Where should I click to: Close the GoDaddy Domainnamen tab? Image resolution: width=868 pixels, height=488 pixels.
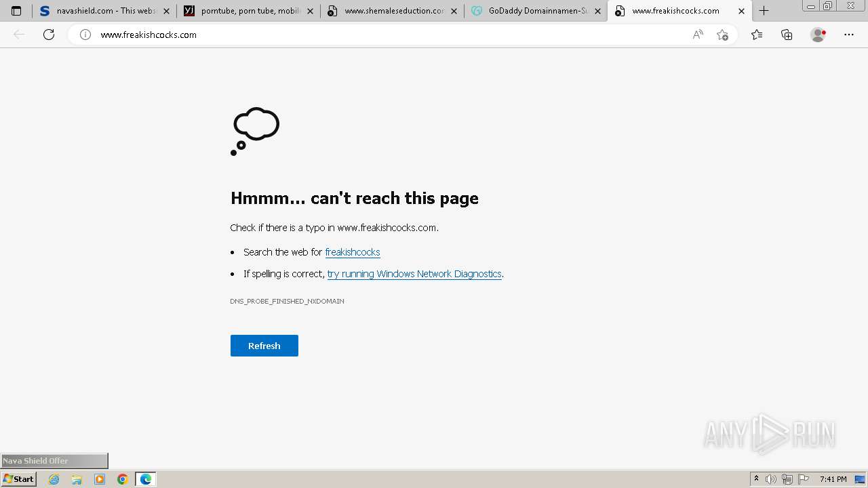tap(597, 11)
